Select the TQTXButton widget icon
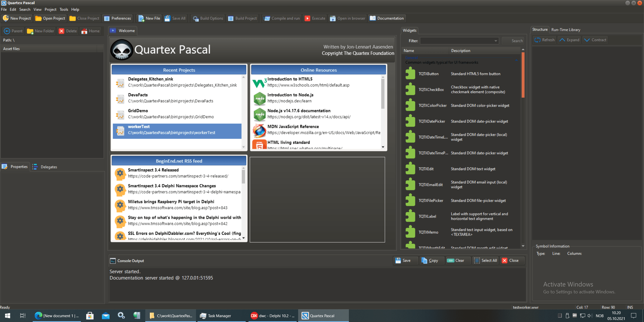The width and height of the screenshot is (644, 322). click(x=410, y=74)
